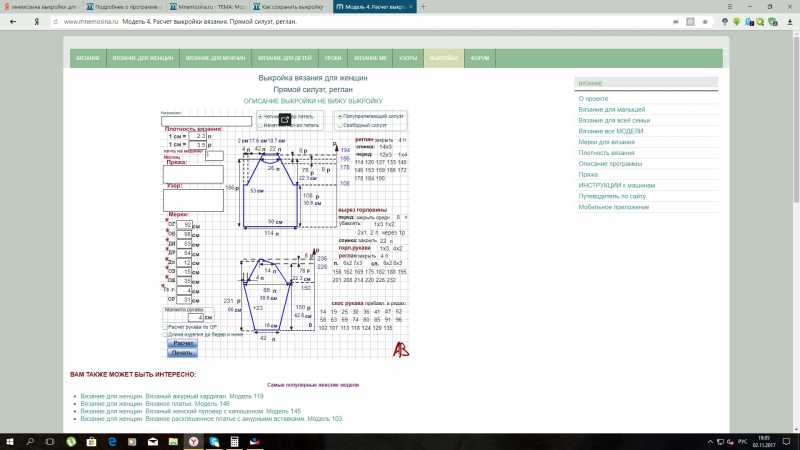800x450 pixels.
Task: Toggle 'Длина изделия до бедер' checkbox
Action: [x=165, y=335]
